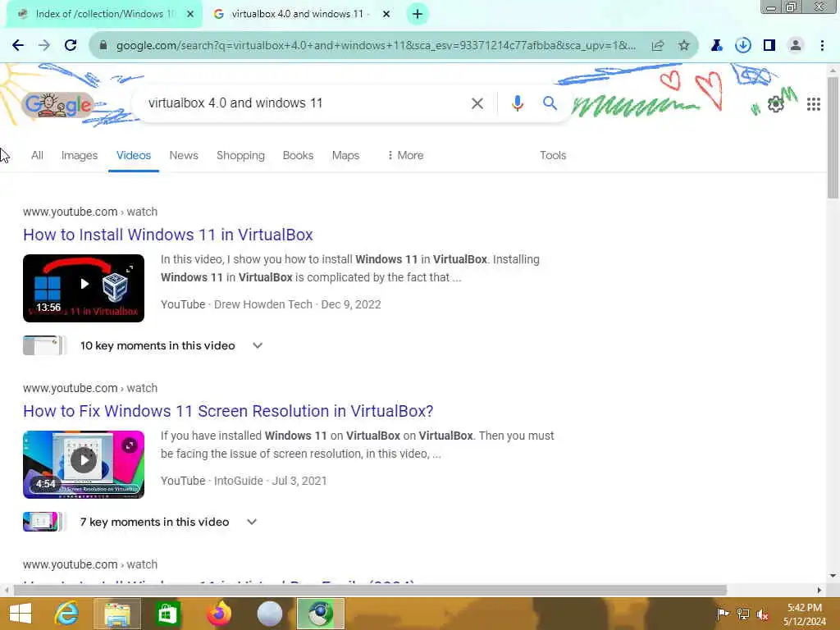The width and height of the screenshot is (840, 630).
Task: Open the More search filters dropdown
Action: [x=405, y=155]
